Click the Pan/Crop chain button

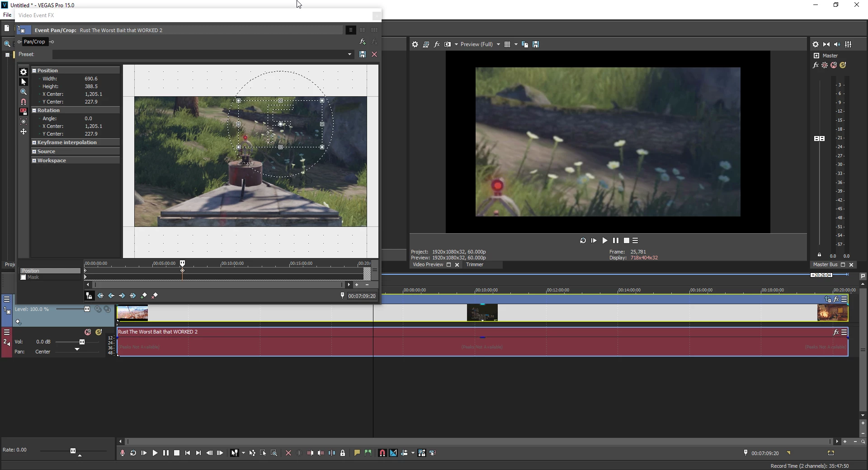(x=34, y=42)
